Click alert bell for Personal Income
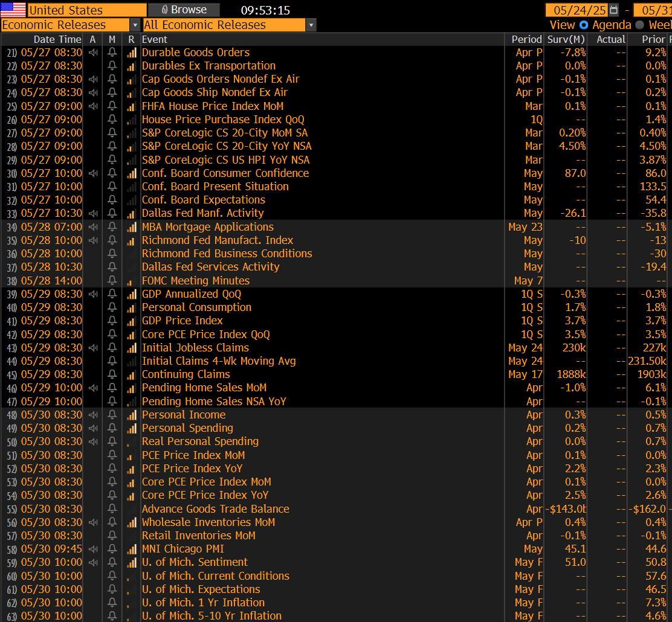 112,415
